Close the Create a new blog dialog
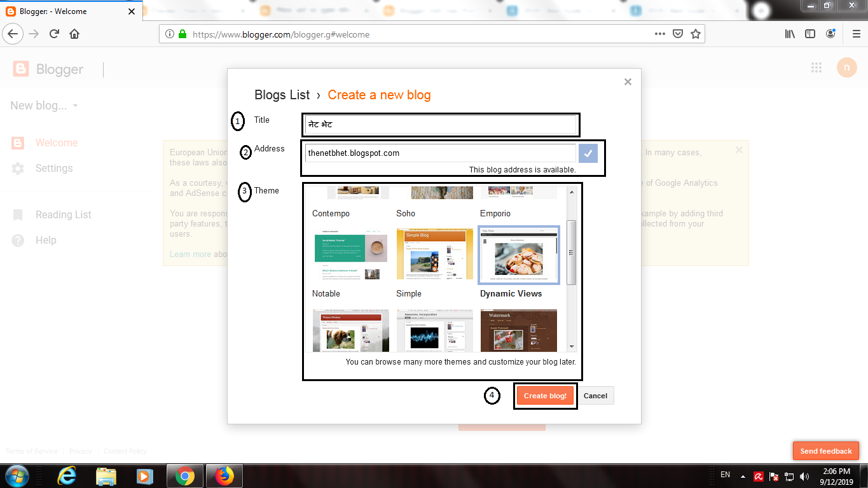The image size is (868, 488). coord(628,81)
